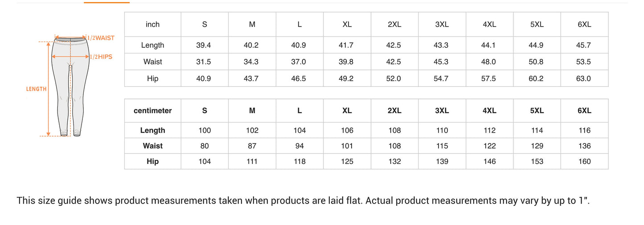Click the 122 waist value for 4XL
This screenshot has height=225, width=644.
(489, 146)
